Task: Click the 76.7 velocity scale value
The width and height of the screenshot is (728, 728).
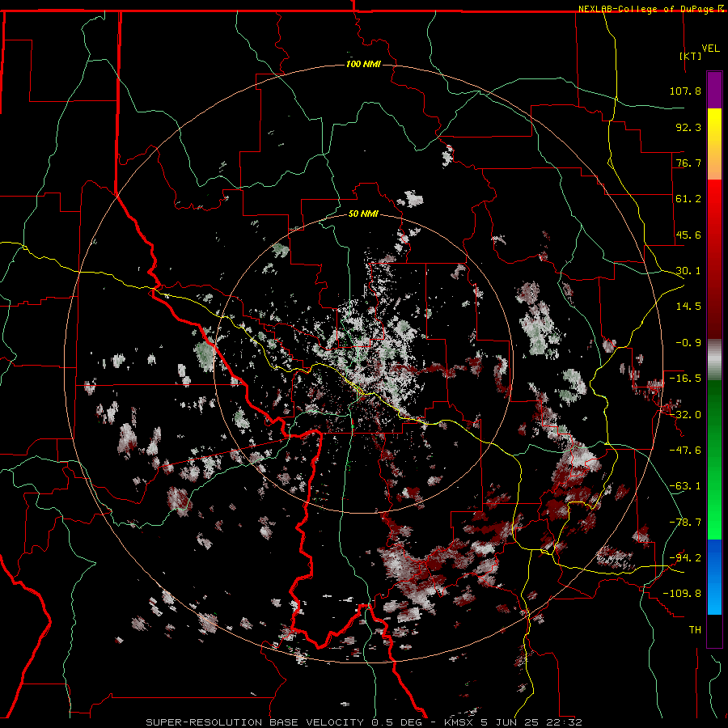Action: 688,163
